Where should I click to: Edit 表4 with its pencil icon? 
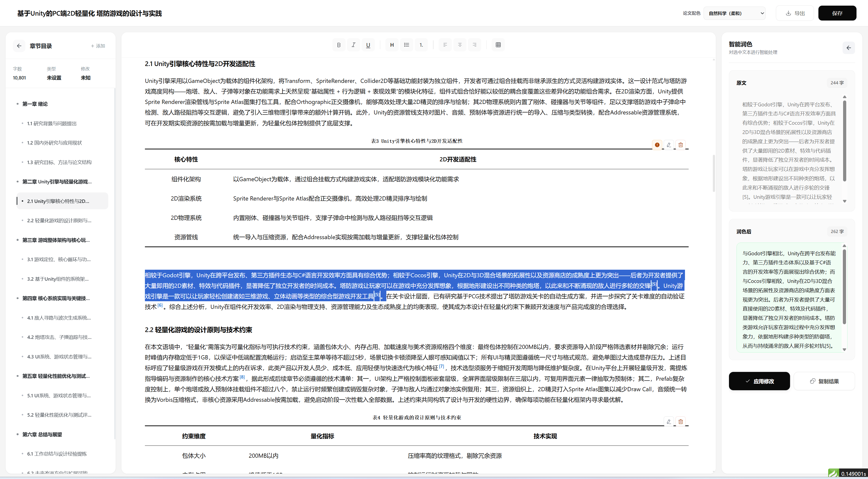click(x=669, y=422)
